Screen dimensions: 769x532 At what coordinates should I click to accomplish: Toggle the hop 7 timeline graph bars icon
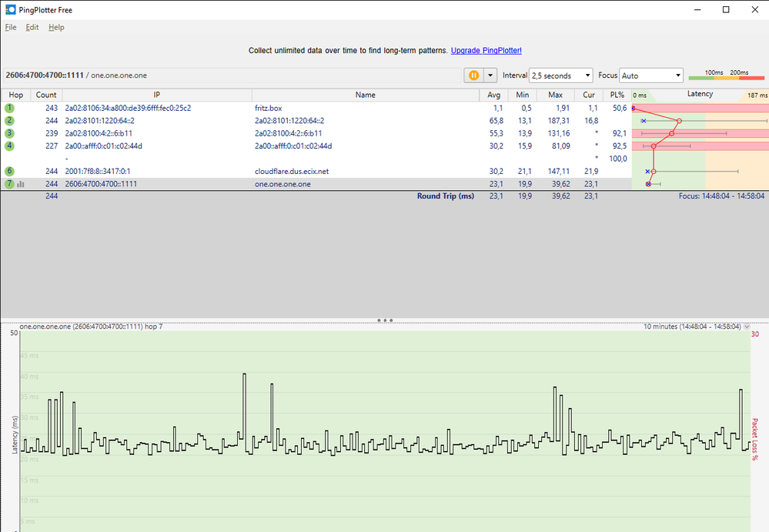tap(21, 184)
